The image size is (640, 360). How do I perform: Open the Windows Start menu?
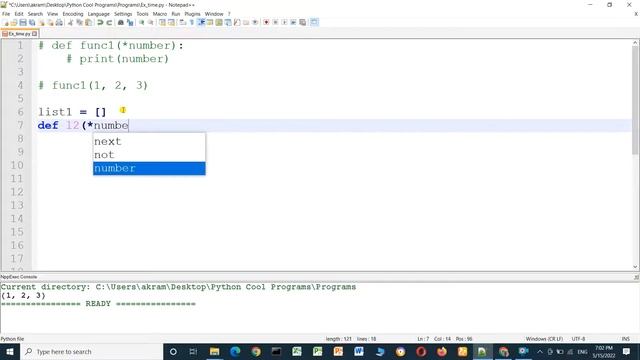click(x=10, y=351)
